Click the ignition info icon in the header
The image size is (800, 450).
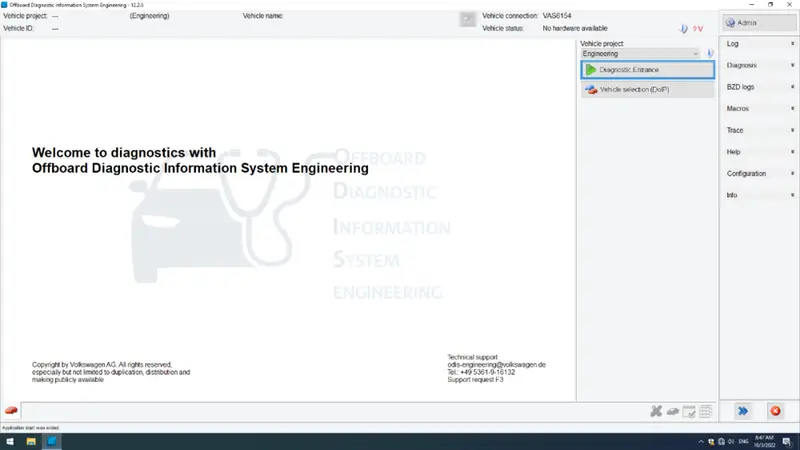click(x=683, y=29)
